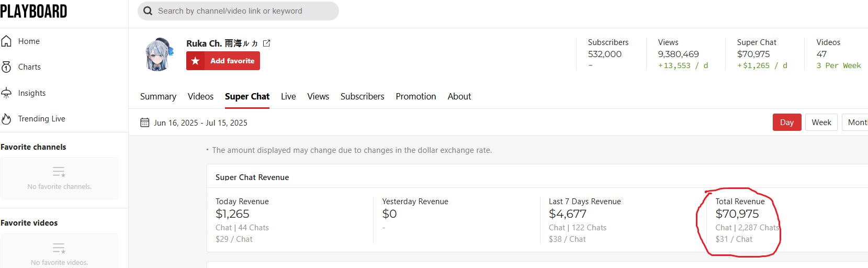Click the star icon on Add favorite
Viewport: 868px width, 268px height.
pos(195,61)
